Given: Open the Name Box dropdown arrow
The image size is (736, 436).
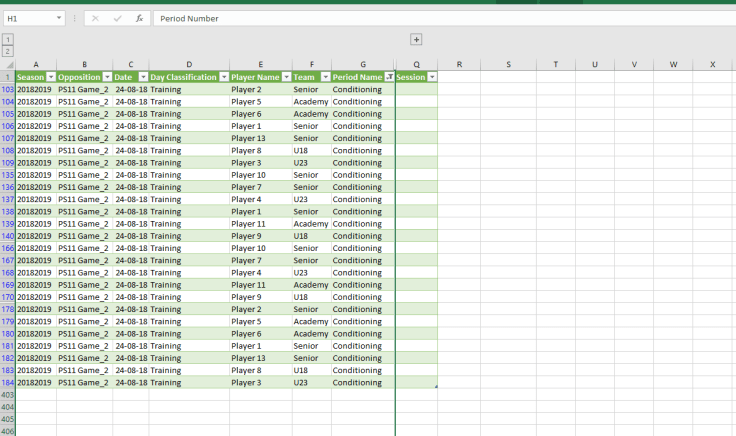Looking at the screenshot, I should click(x=60, y=18).
